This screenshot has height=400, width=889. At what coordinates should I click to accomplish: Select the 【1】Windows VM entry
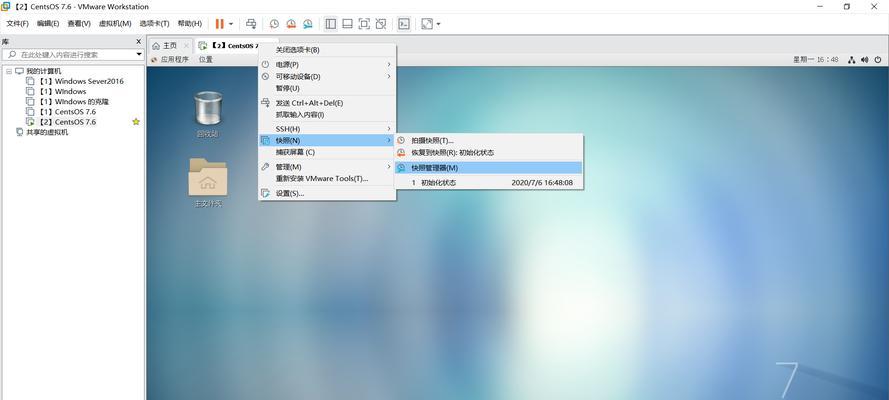57,91
